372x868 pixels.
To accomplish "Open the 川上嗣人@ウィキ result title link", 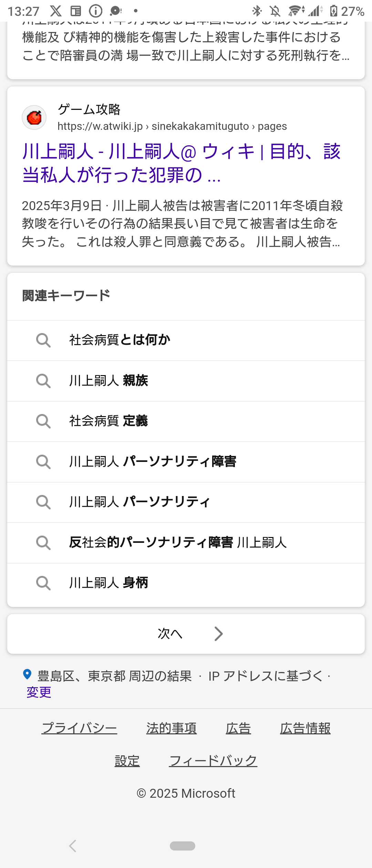I will coord(182,163).
